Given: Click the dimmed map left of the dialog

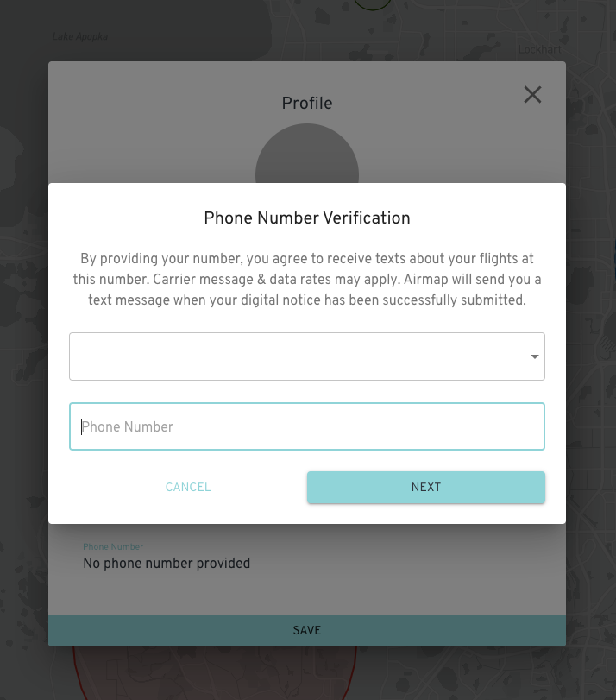Looking at the screenshot, I should 23,345.
